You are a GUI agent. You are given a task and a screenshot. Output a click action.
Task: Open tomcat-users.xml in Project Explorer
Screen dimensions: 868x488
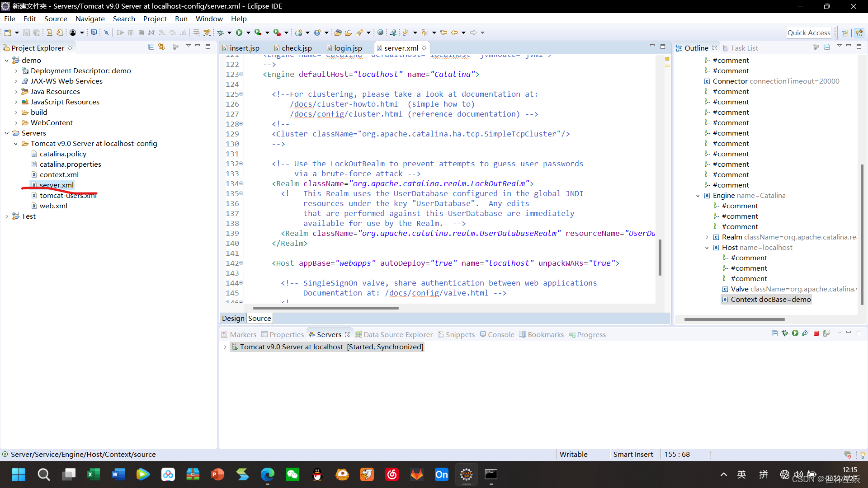(x=69, y=195)
